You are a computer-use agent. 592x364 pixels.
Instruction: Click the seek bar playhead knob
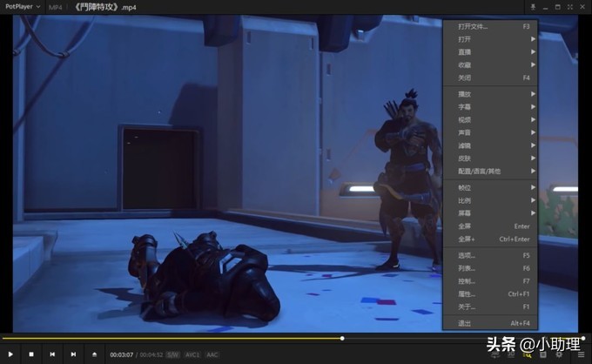pos(342,339)
